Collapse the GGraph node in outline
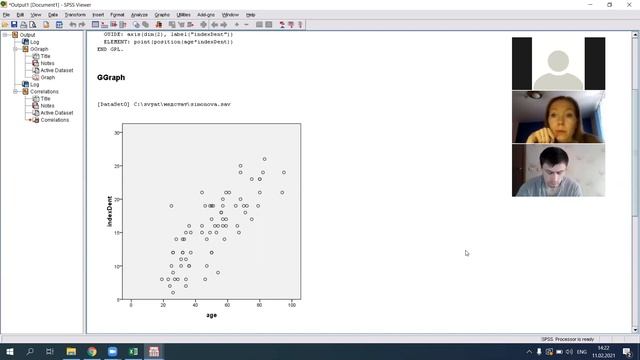This screenshot has height=360, width=640. 16,49
